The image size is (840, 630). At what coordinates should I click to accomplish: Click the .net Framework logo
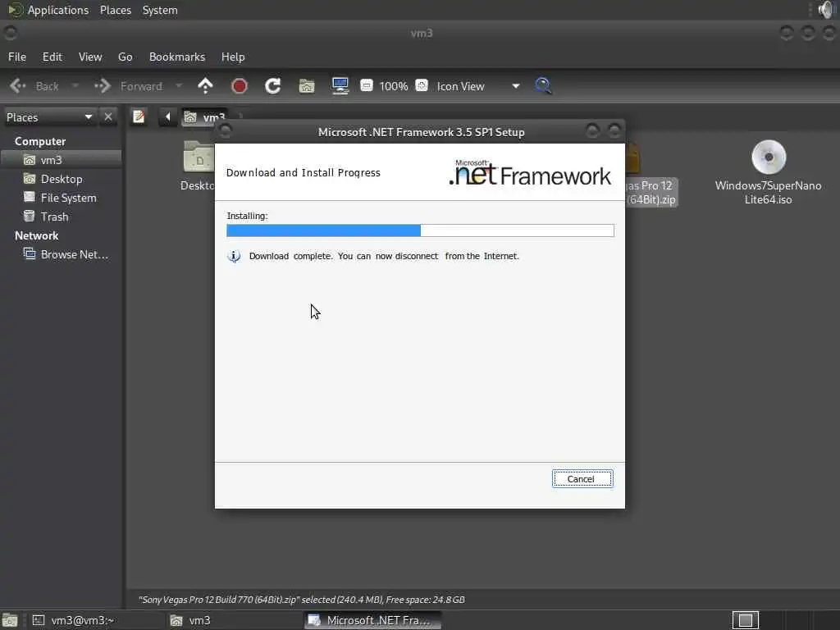coord(530,173)
